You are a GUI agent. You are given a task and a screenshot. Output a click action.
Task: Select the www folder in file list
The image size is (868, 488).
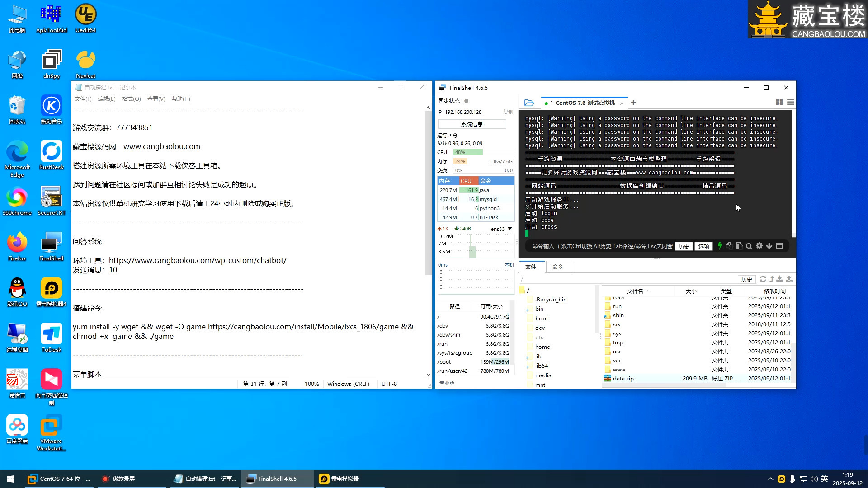click(x=698, y=370)
